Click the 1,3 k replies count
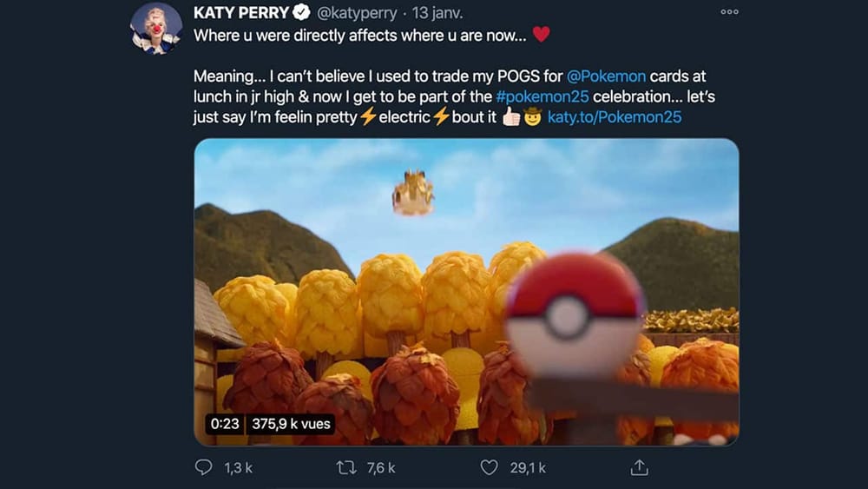The width and height of the screenshot is (868, 489). pos(237,468)
